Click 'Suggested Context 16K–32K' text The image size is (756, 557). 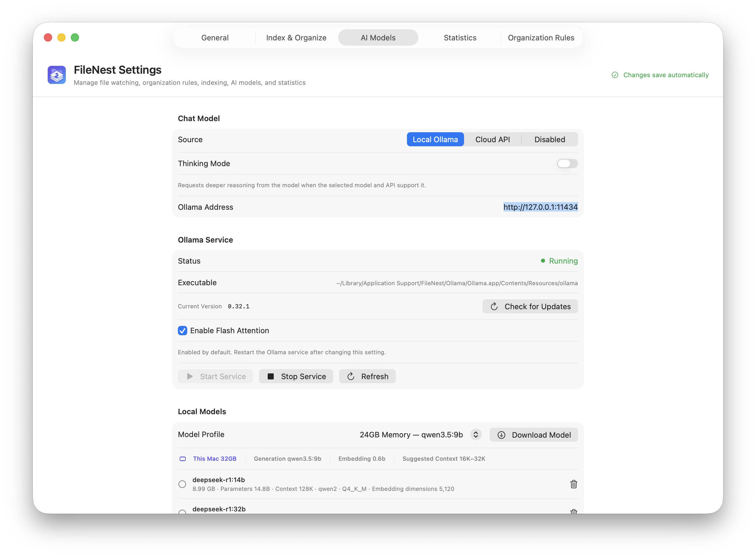click(444, 458)
